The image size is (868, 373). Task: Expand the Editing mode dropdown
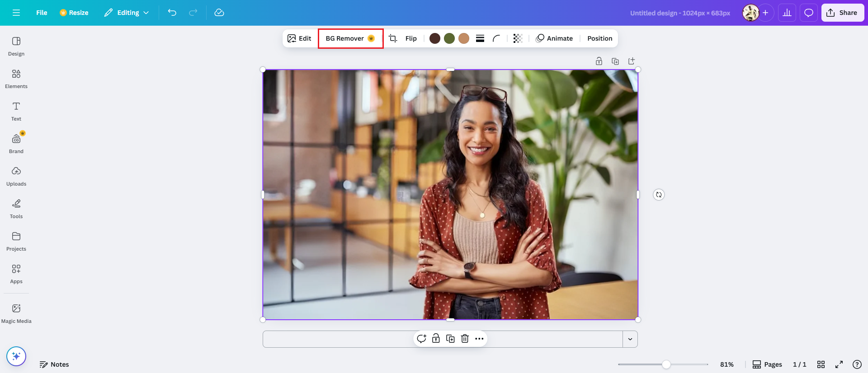pyautogui.click(x=127, y=13)
